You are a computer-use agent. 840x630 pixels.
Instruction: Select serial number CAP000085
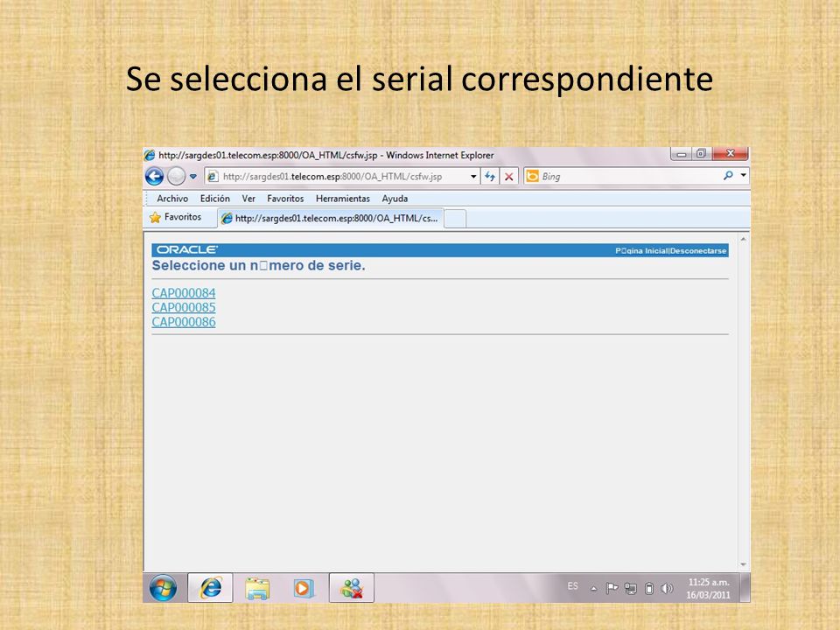(183, 307)
